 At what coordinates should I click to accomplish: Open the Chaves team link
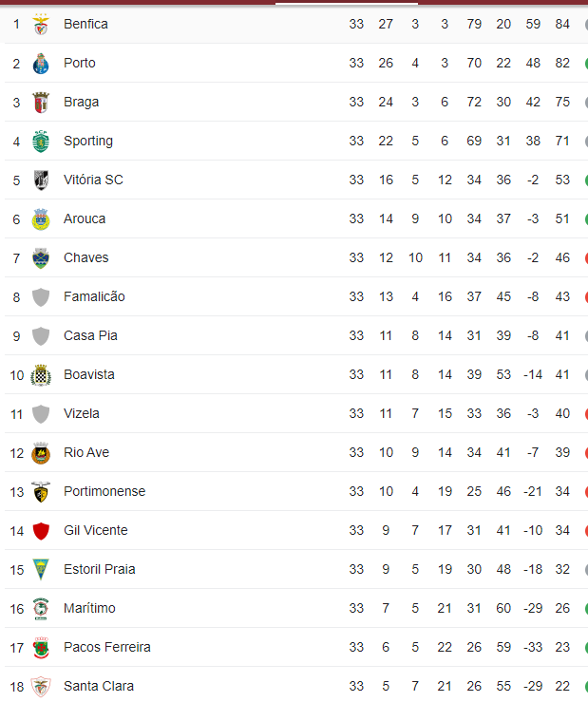[86, 258]
